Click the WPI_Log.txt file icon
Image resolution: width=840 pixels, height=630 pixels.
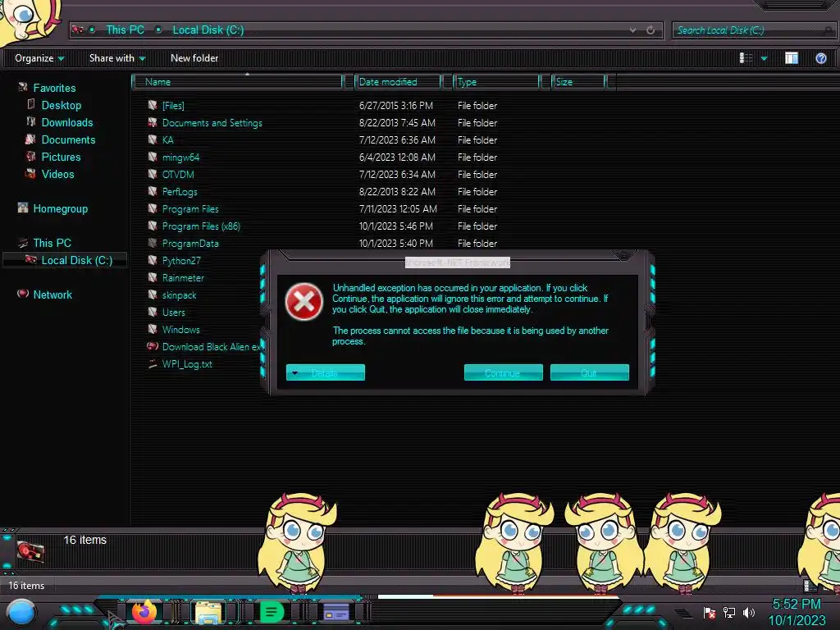tap(153, 364)
